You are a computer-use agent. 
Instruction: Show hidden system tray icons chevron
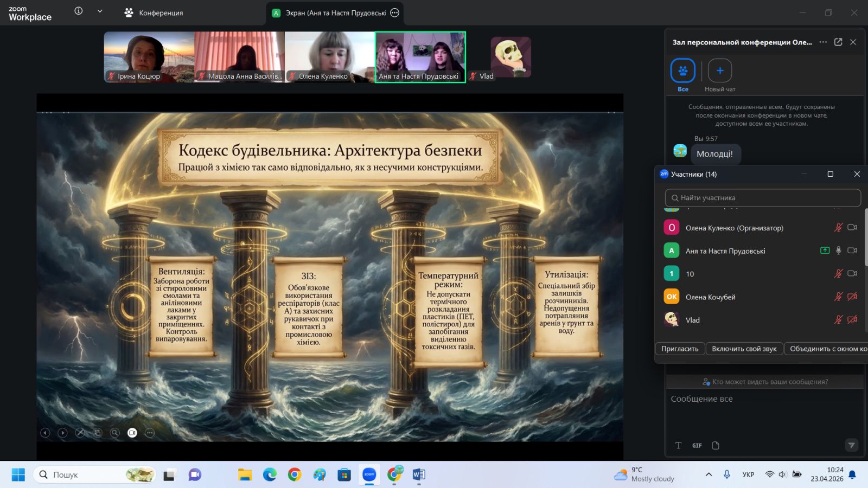click(709, 474)
